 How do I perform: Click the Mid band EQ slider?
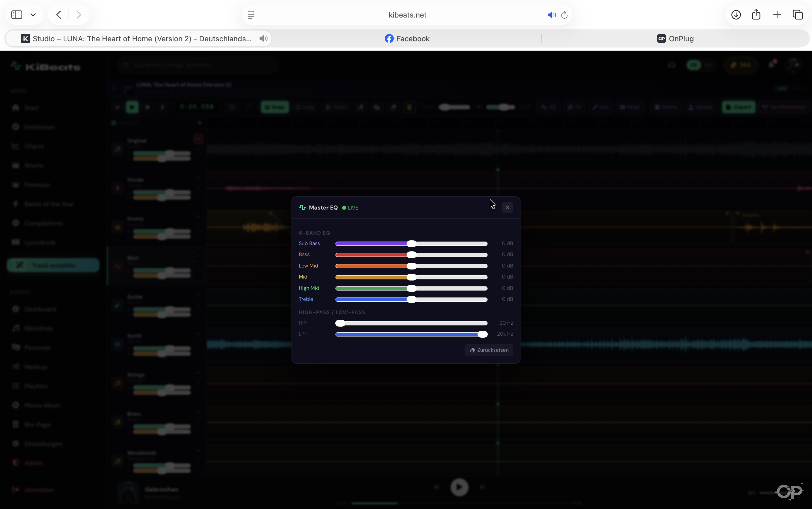(x=411, y=277)
